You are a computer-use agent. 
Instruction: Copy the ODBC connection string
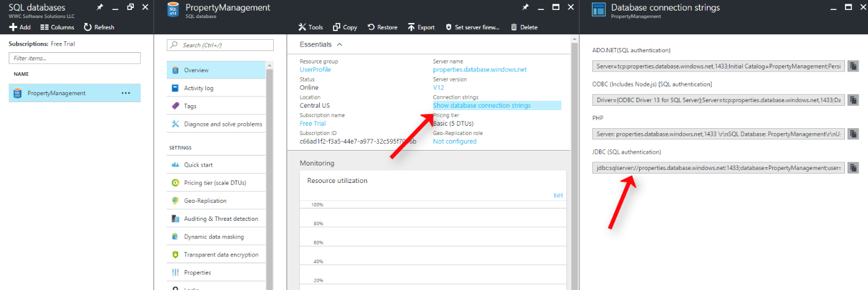pyautogui.click(x=853, y=100)
